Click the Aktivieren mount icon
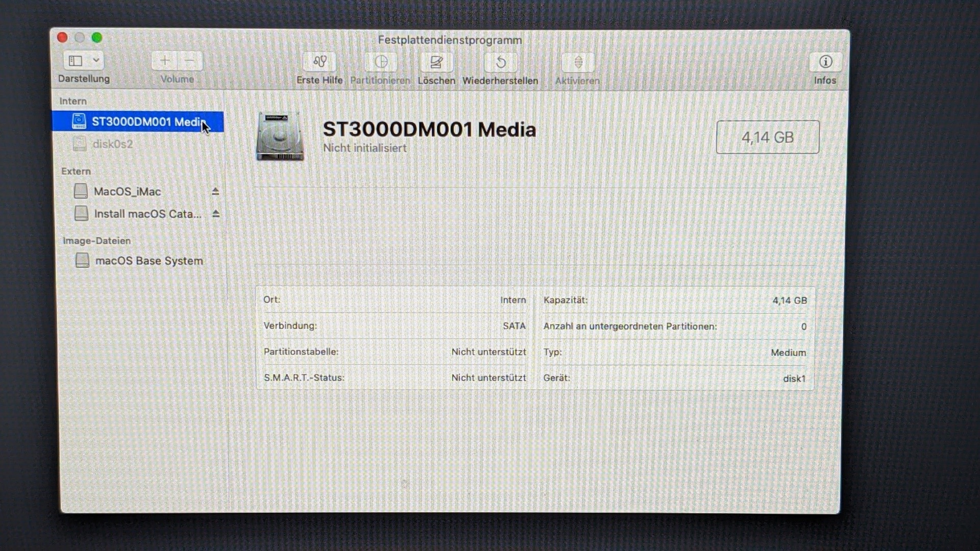Image resolution: width=980 pixels, height=551 pixels. [x=578, y=62]
